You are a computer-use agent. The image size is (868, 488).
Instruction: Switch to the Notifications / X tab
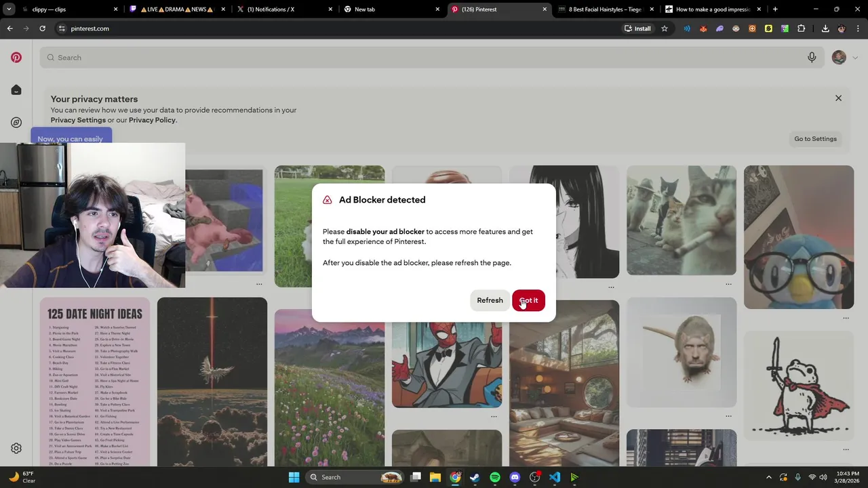[285, 9]
